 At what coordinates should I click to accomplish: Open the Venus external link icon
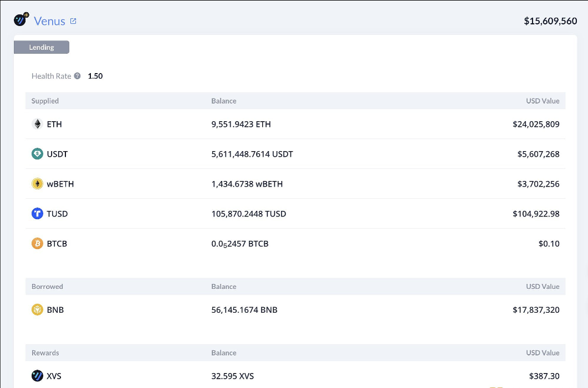click(x=73, y=21)
